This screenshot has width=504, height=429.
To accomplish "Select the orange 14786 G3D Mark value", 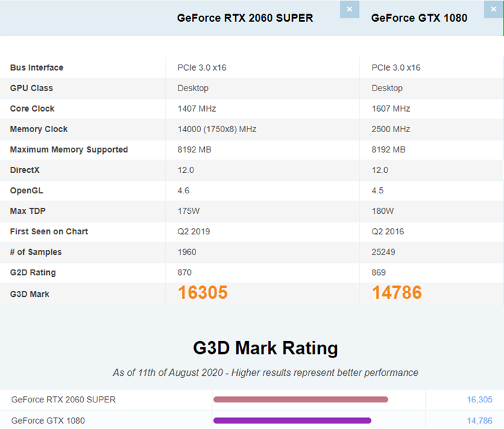I will (396, 292).
